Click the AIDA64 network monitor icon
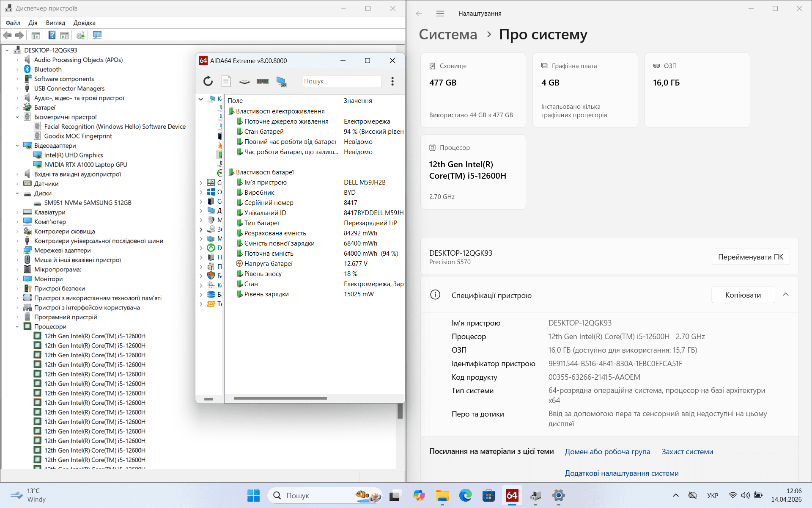Screen dimensions: 812x508 tap(281, 81)
